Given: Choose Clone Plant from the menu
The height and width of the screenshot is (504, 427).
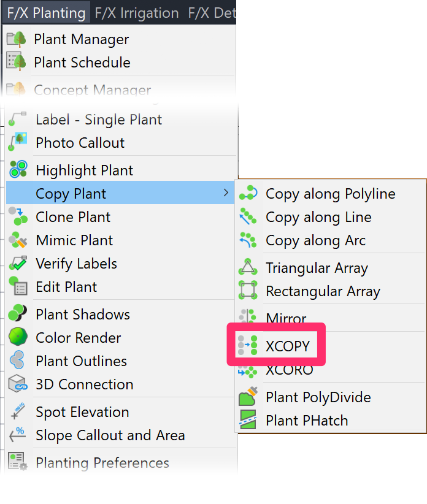Looking at the screenshot, I should click(x=72, y=216).
